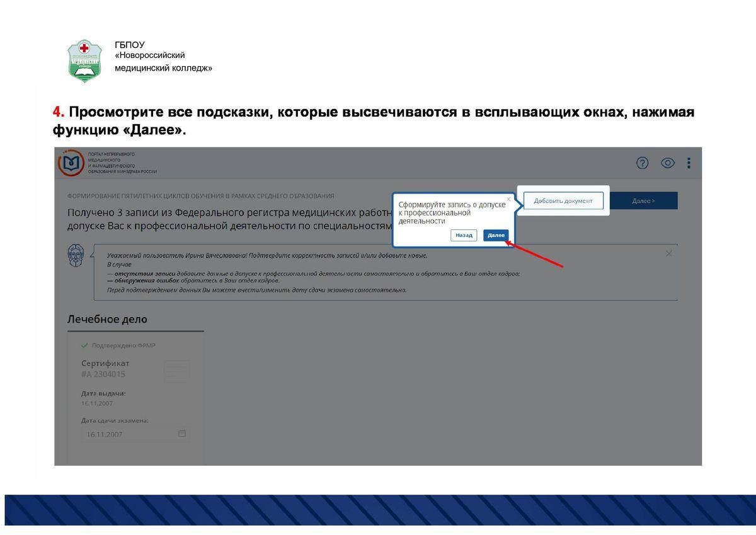Open the three-dot vertical menu
Screen dimensions: 756x535
(x=689, y=163)
